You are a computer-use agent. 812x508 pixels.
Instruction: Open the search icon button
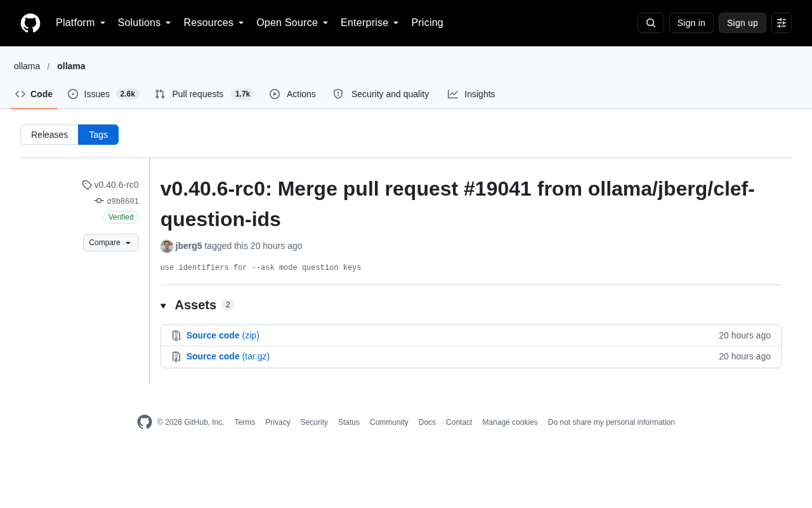[651, 23]
